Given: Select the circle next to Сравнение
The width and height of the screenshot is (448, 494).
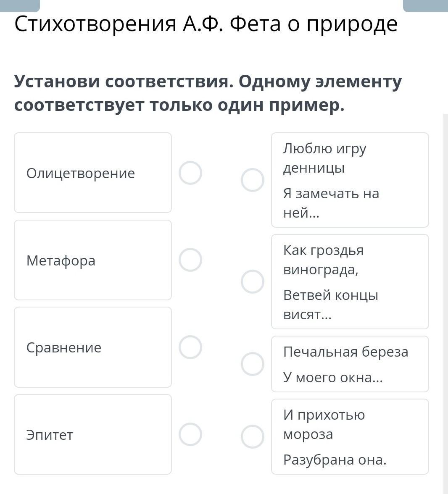Looking at the screenshot, I should click(190, 347).
